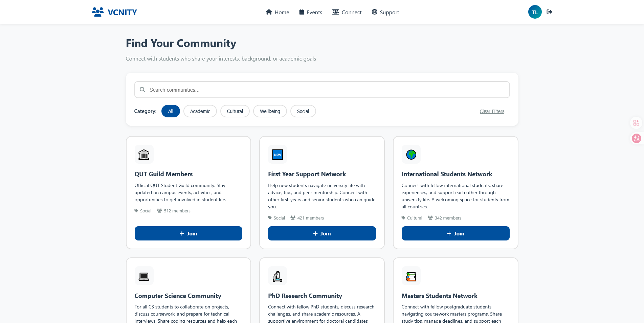644x323 pixels.
Task: Open Connect in navigation
Action: 347,12
